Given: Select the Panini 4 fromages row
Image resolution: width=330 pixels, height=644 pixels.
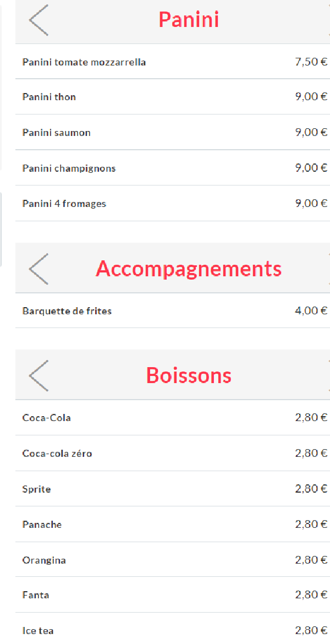Looking at the screenshot, I should [173, 203].
